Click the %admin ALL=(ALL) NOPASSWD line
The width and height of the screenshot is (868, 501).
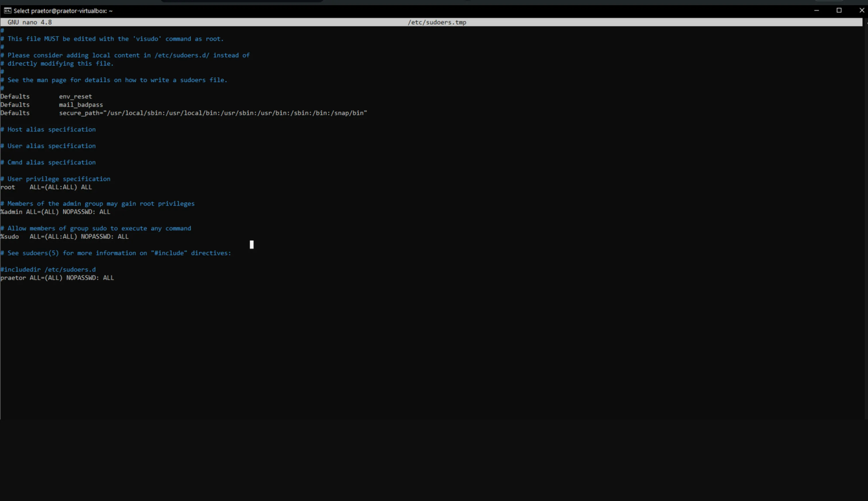[55, 212]
